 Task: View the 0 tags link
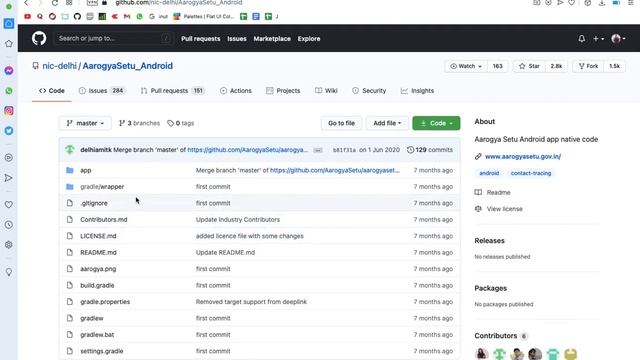(x=180, y=123)
